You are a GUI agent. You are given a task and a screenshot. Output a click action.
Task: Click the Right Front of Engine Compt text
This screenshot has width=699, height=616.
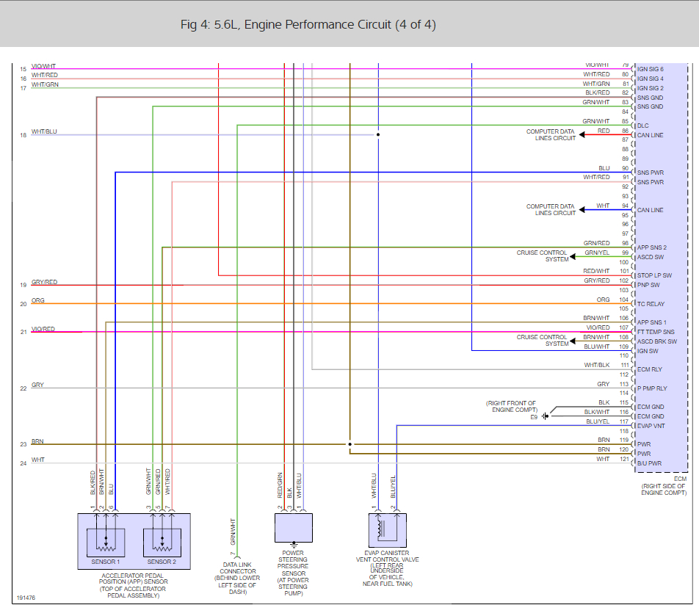tap(511, 407)
